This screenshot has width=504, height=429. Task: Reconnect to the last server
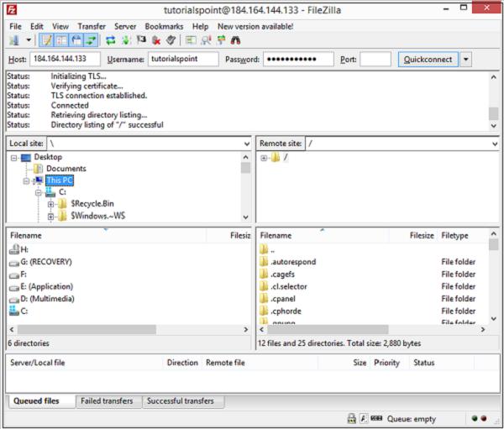pyautogui.click(x=171, y=40)
